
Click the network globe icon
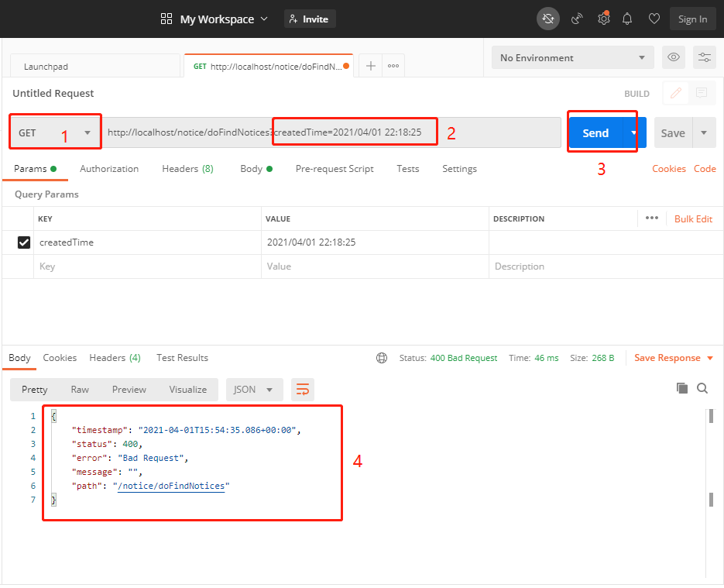click(x=382, y=358)
